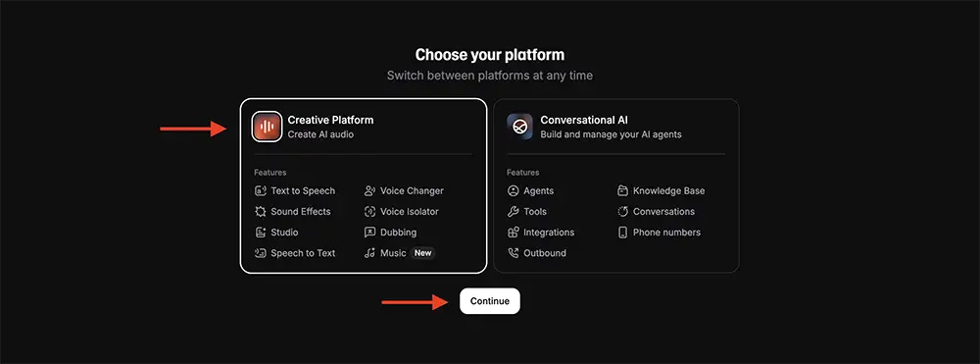This screenshot has width=980, height=364.
Task: Click the Sound Effects icon
Action: (260, 211)
